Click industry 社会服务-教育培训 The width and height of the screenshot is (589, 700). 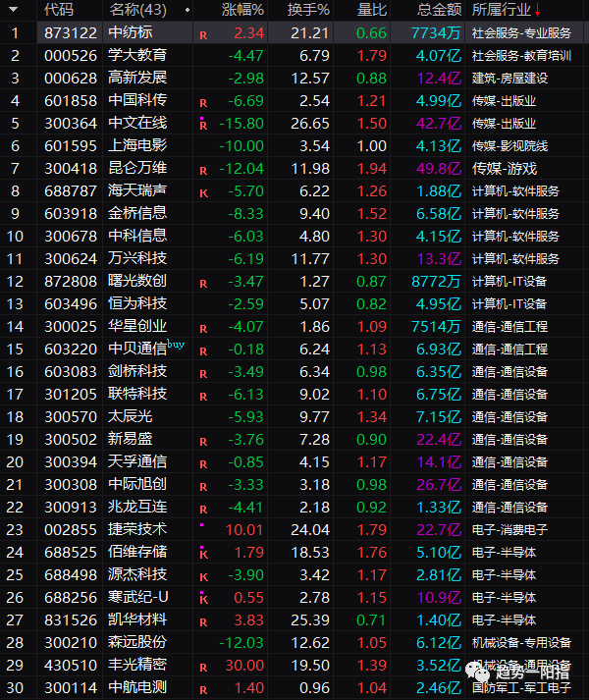(x=521, y=56)
